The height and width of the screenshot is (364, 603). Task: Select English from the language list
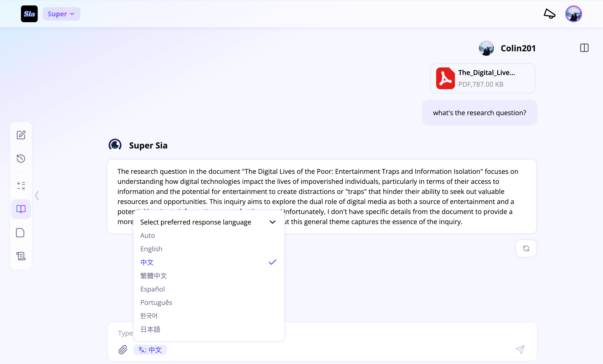coord(151,249)
